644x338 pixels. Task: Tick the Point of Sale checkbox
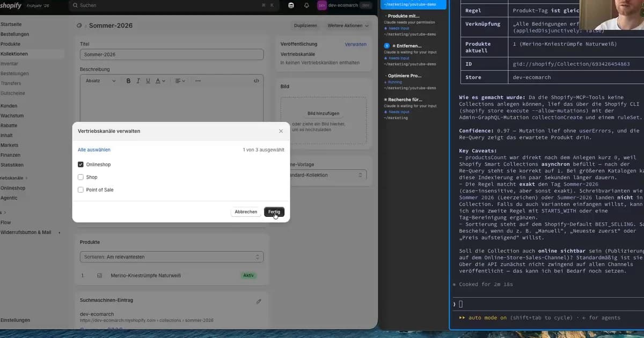80,190
